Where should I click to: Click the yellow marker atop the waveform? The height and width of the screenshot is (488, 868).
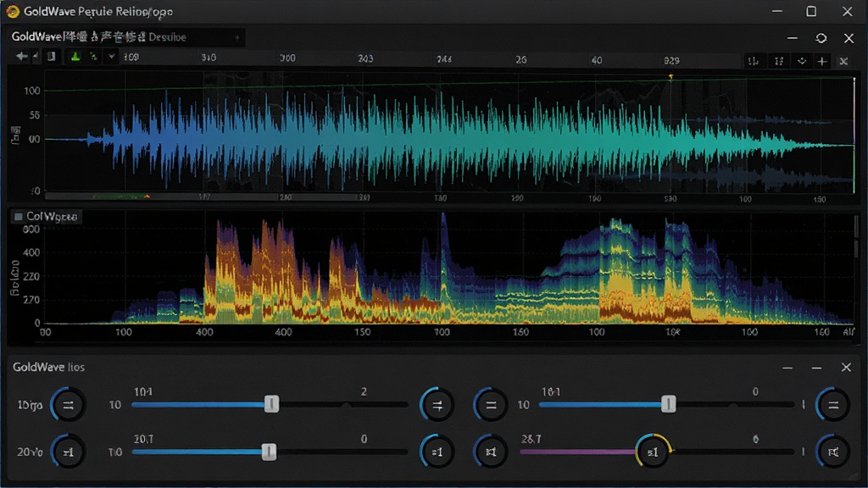coord(671,77)
